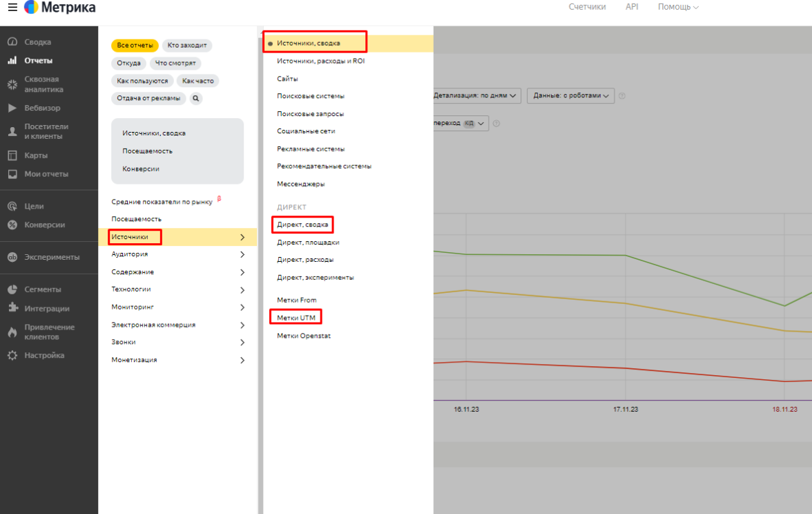This screenshot has width=812, height=514.
Task: Open the API link in header
Action: (632, 7)
